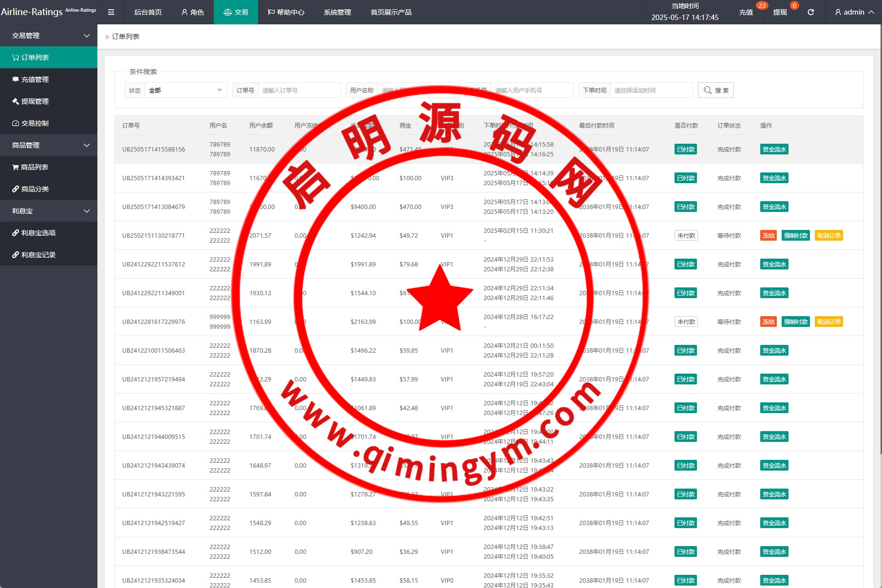
Task: Open 提现管理 in the sidebar
Action: (35, 101)
